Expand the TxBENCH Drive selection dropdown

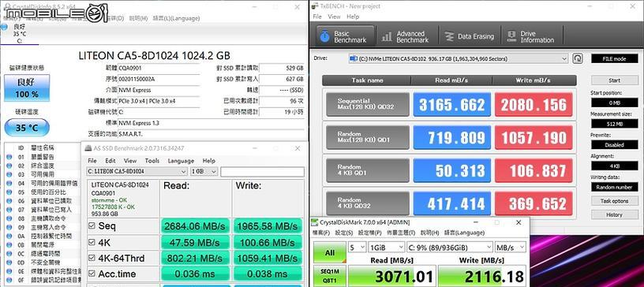pos(459,58)
